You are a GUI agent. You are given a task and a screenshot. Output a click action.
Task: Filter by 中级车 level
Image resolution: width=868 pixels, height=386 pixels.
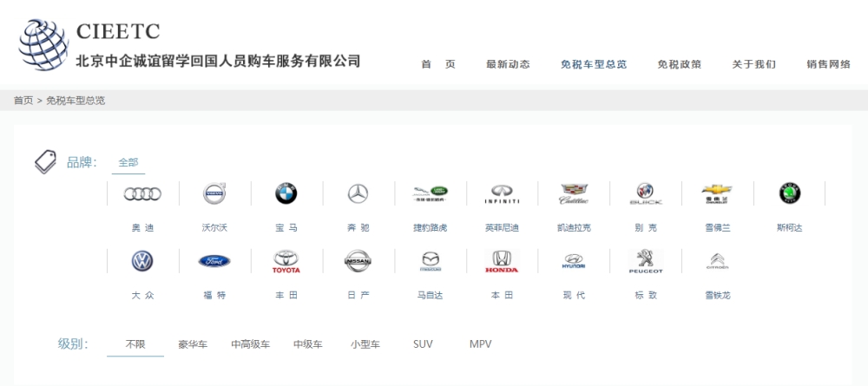[x=308, y=344]
